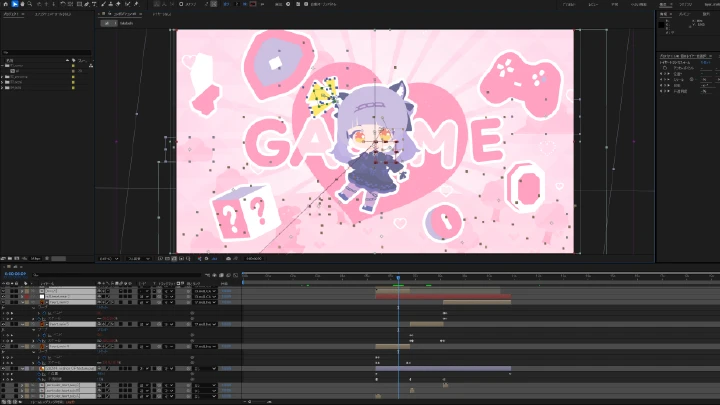Click the 8 bpc color depth button
Viewport: 720px width, 405px height.
(35, 259)
